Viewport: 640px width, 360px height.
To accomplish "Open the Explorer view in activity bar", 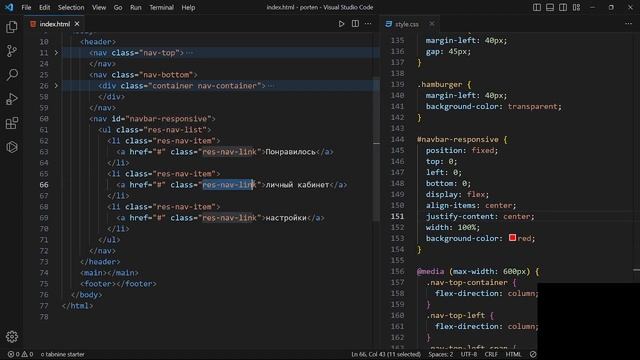I will (12, 27).
